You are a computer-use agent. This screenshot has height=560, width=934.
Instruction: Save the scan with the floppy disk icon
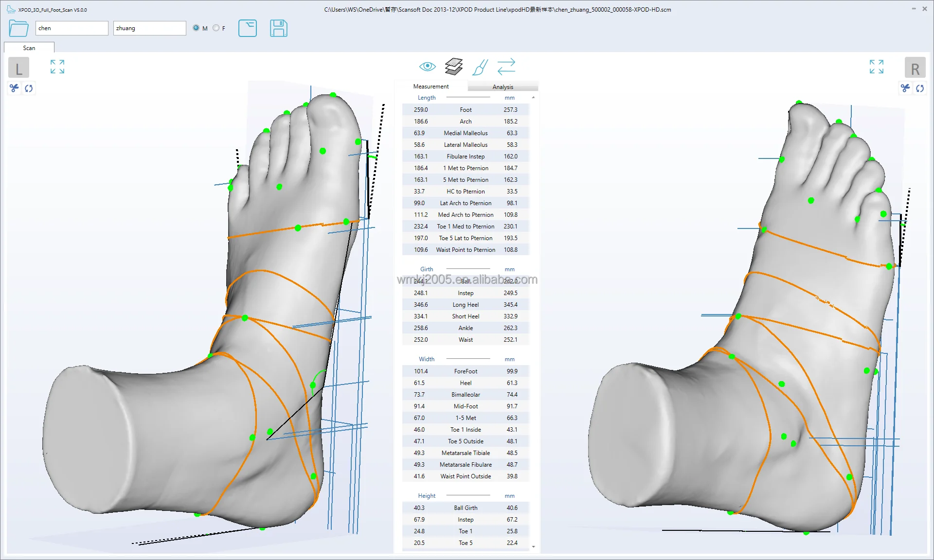click(x=279, y=28)
